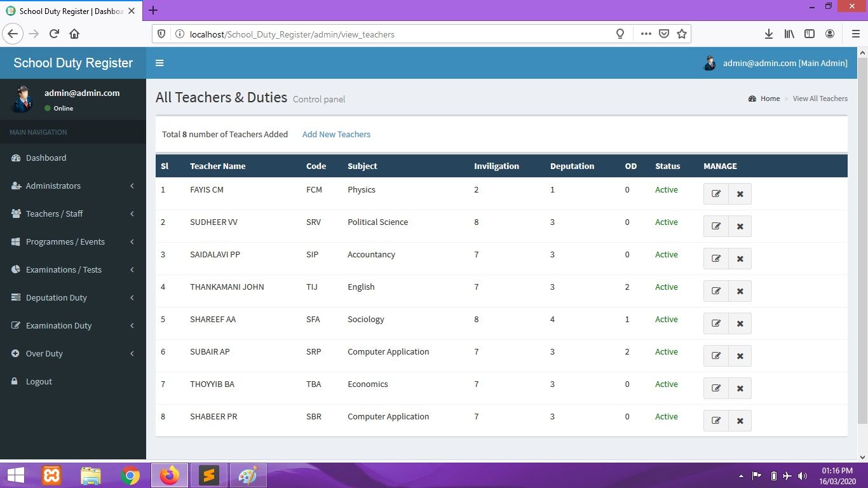This screenshot has height=488, width=868.
Task: Expand the Examinations / Tests section
Action: click(64, 269)
